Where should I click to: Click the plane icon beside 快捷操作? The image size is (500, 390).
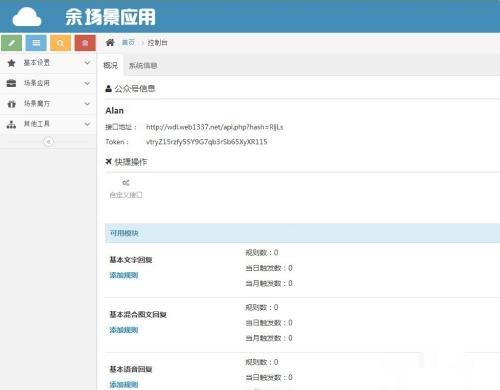coord(108,162)
